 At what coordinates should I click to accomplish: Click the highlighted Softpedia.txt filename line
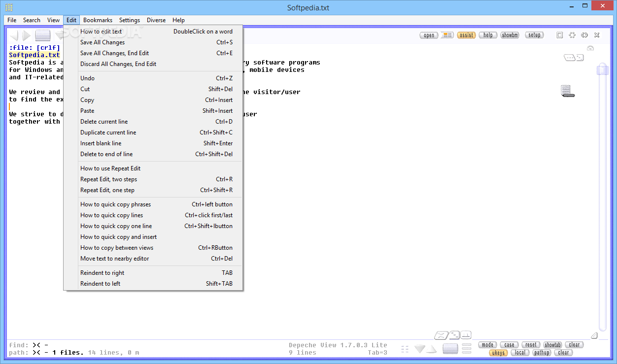pyautogui.click(x=34, y=55)
